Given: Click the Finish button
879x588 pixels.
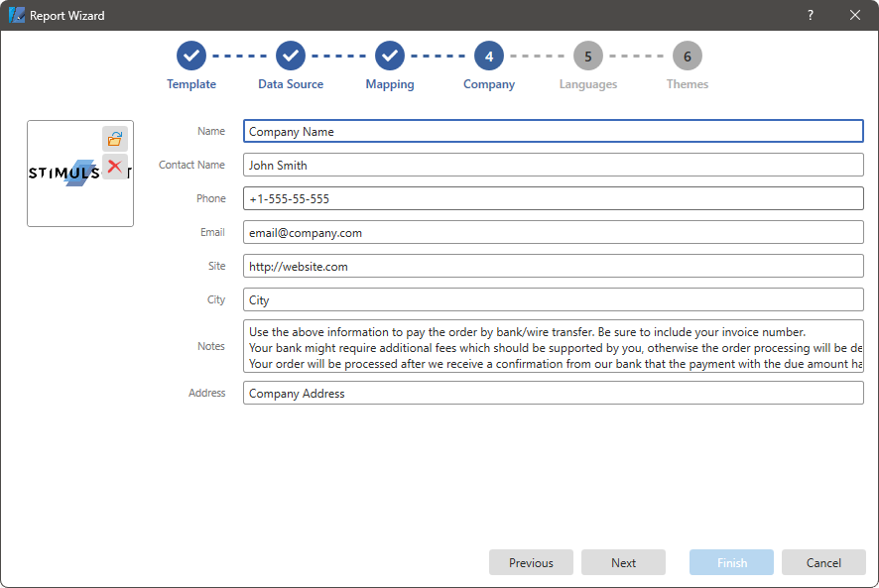Looking at the screenshot, I should click(x=731, y=562).
